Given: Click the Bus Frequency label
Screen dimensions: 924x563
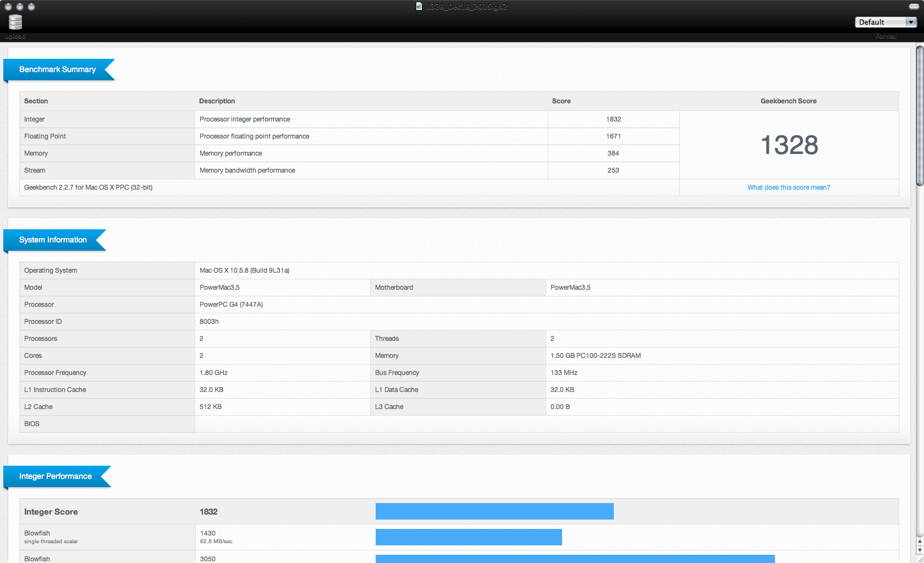Looking at the screenshot, I should click(397, 373).
